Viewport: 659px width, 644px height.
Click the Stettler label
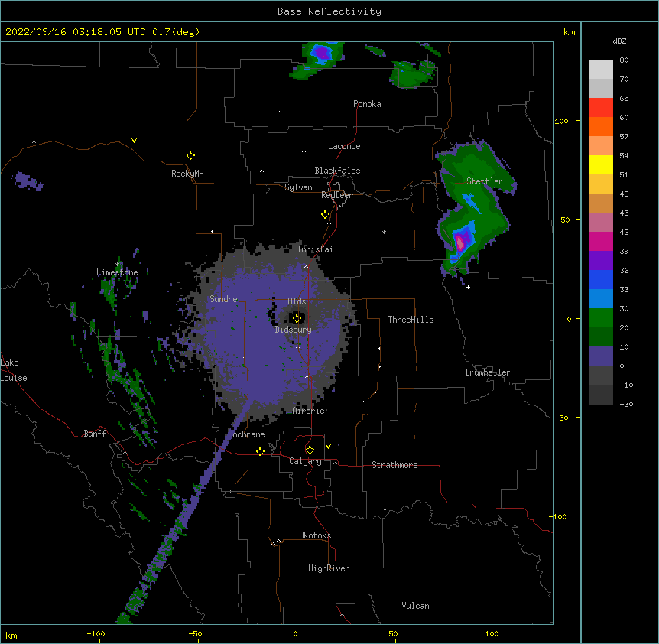[x=485, y=181]
